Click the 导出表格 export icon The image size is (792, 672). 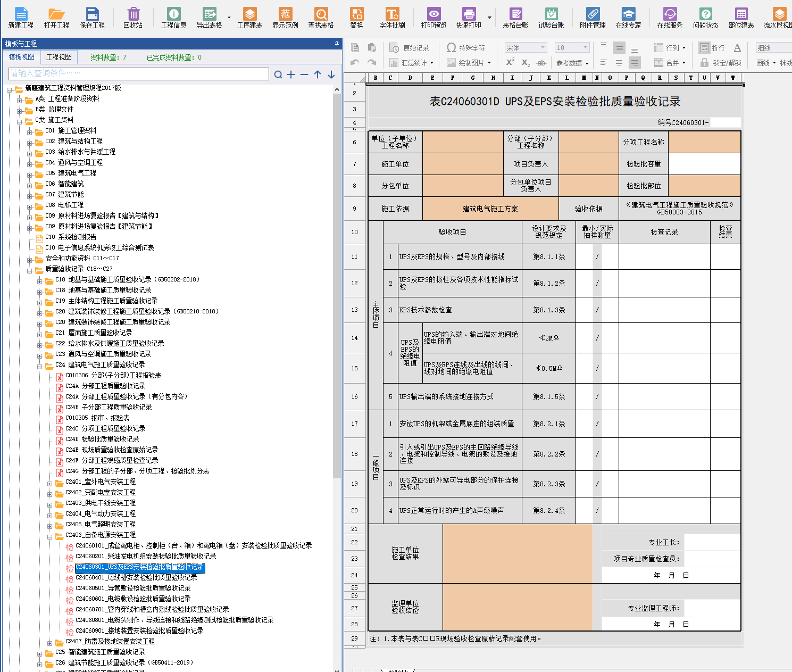point(210,18)
